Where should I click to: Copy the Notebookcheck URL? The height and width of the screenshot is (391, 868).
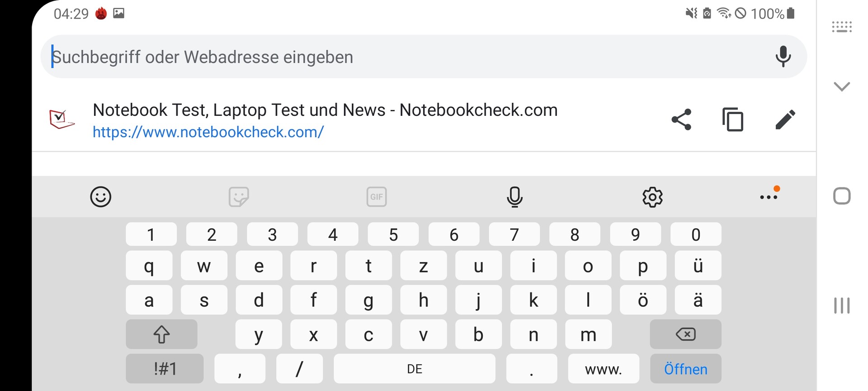[733, 119]
